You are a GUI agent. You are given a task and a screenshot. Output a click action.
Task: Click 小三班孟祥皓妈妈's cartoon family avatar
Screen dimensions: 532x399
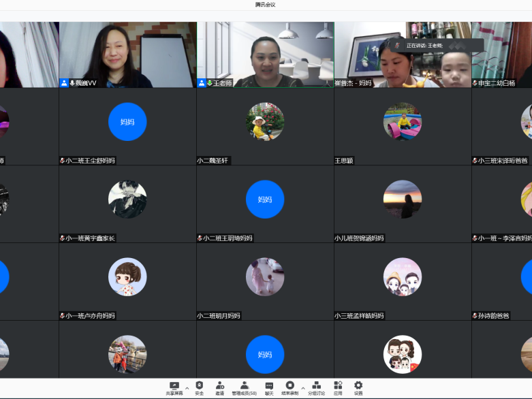coord(403,277)
